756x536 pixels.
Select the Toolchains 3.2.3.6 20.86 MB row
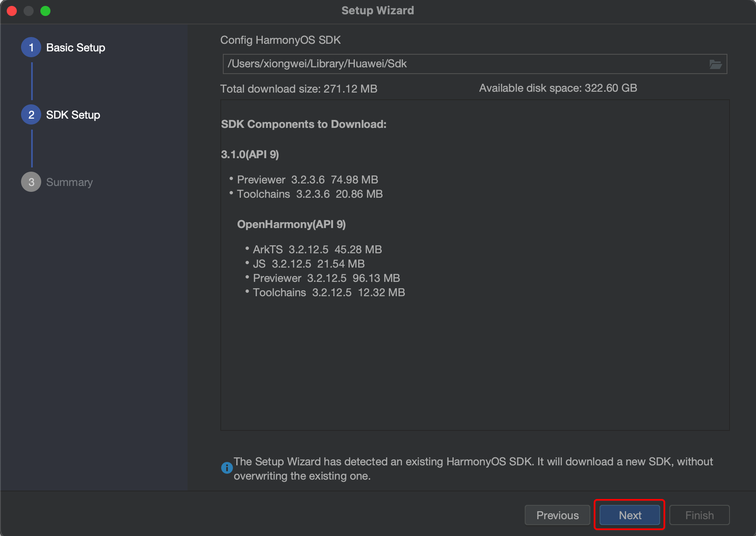pyautogui.click(x=310, y=194)
